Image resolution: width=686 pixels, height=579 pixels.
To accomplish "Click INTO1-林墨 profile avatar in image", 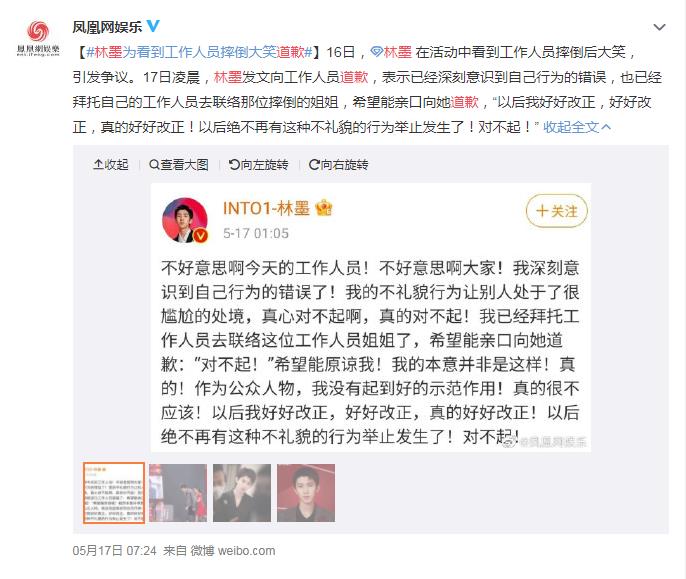I will click(185, 220).
